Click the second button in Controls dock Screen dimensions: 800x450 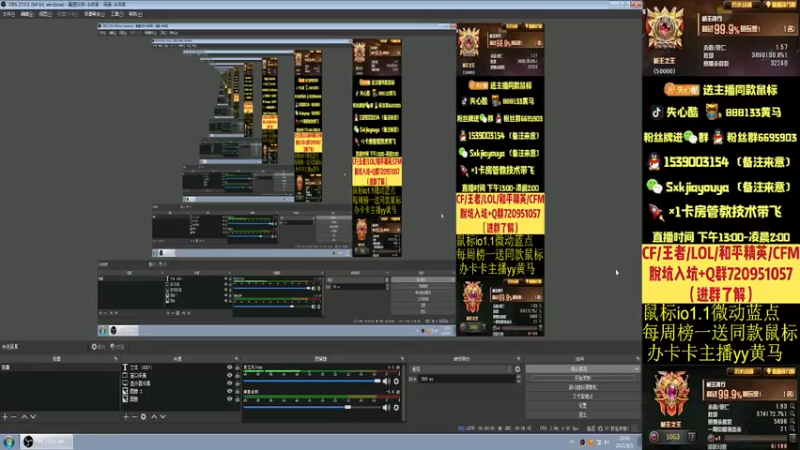[x=583, y=378]
